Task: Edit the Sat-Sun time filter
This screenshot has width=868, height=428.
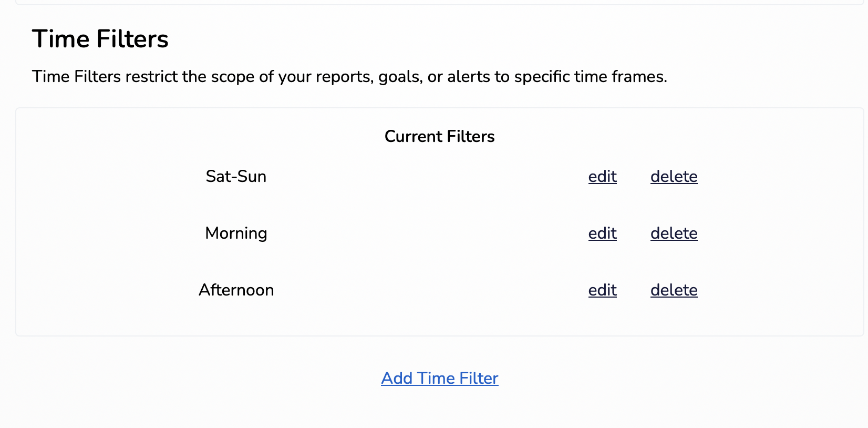Action: point(602,177)
